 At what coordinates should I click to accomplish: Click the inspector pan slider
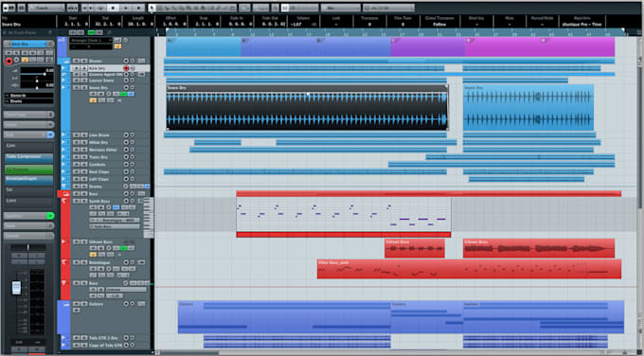point(37,80)
